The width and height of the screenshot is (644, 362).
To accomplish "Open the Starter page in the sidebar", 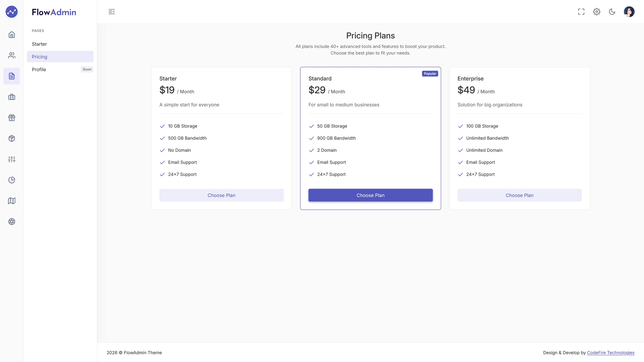I will 60,44.
